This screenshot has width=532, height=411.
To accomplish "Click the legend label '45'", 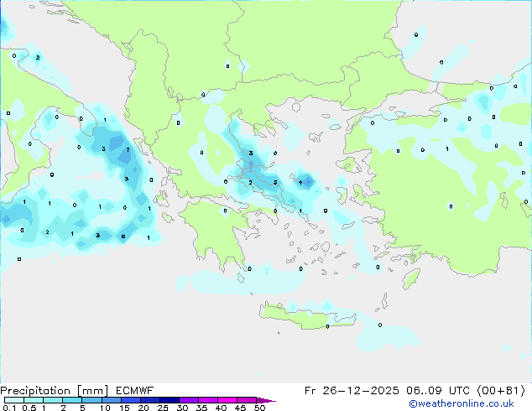I will (240, 408).
